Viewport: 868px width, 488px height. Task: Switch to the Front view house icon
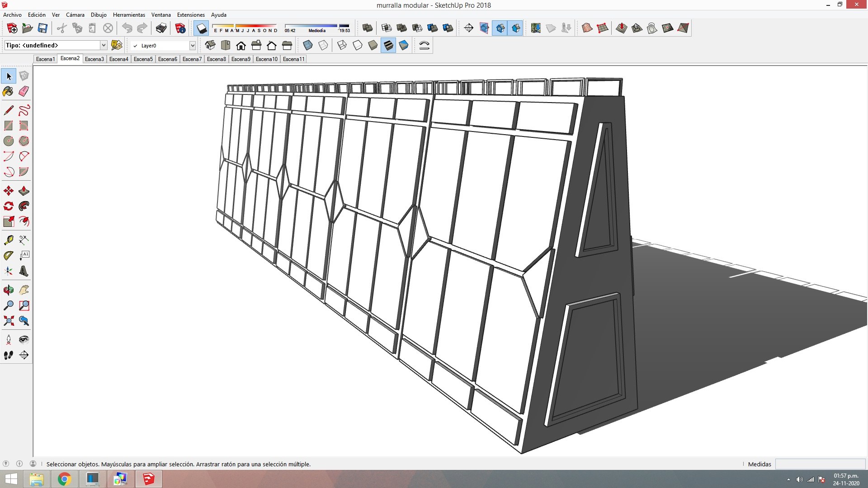coord(241,45)
